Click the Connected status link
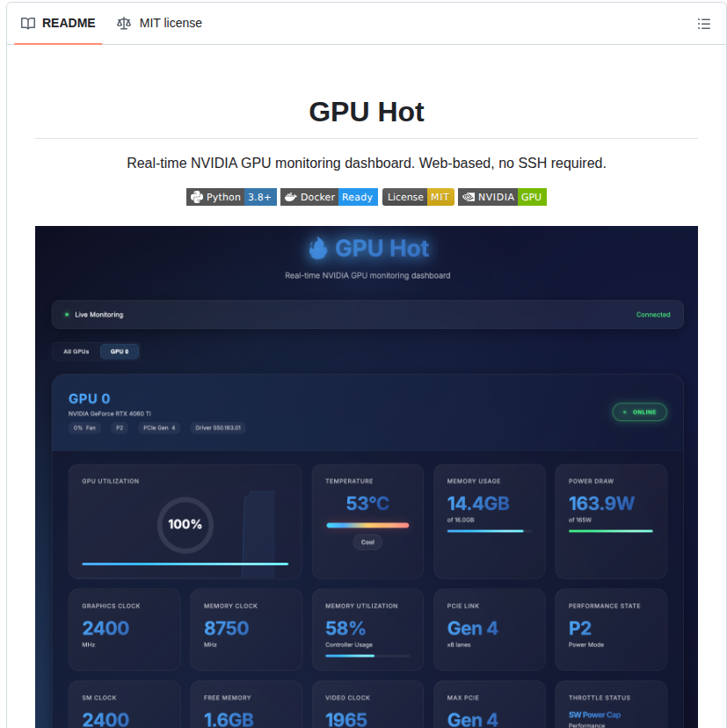 pyautogui.click(x=652, y=314)
